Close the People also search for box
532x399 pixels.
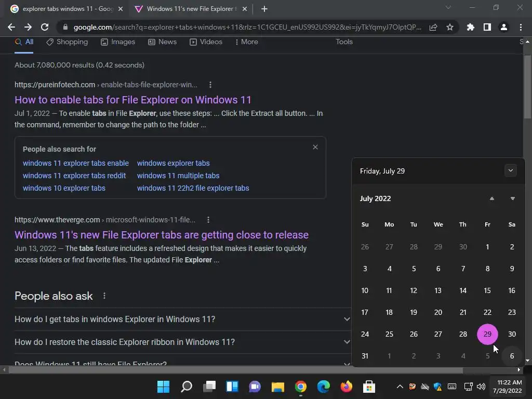(x=315, y=147)
